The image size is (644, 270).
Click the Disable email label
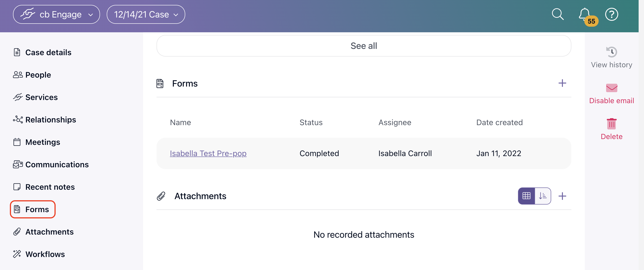tap(611, 100)
